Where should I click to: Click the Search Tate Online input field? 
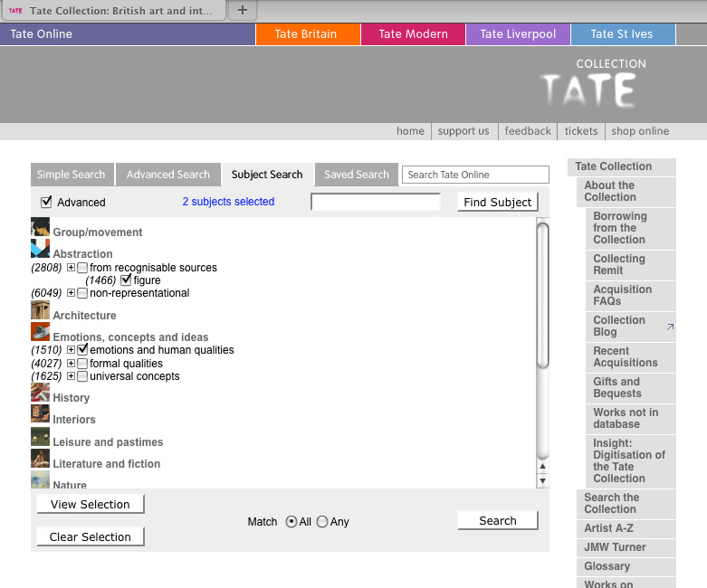[475, 175]
